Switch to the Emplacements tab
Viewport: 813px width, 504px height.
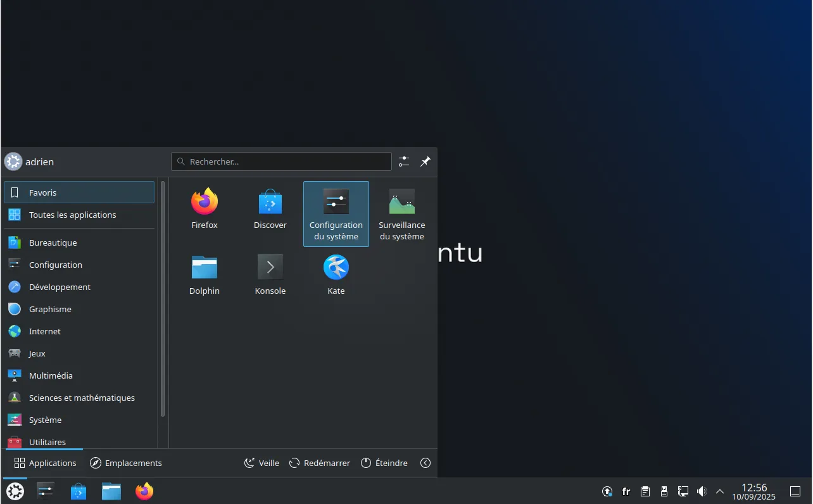(x=126, y=463)
